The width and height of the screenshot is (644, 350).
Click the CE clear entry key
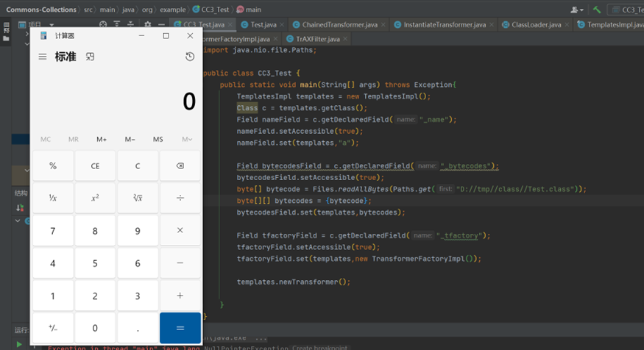[95, 165]
